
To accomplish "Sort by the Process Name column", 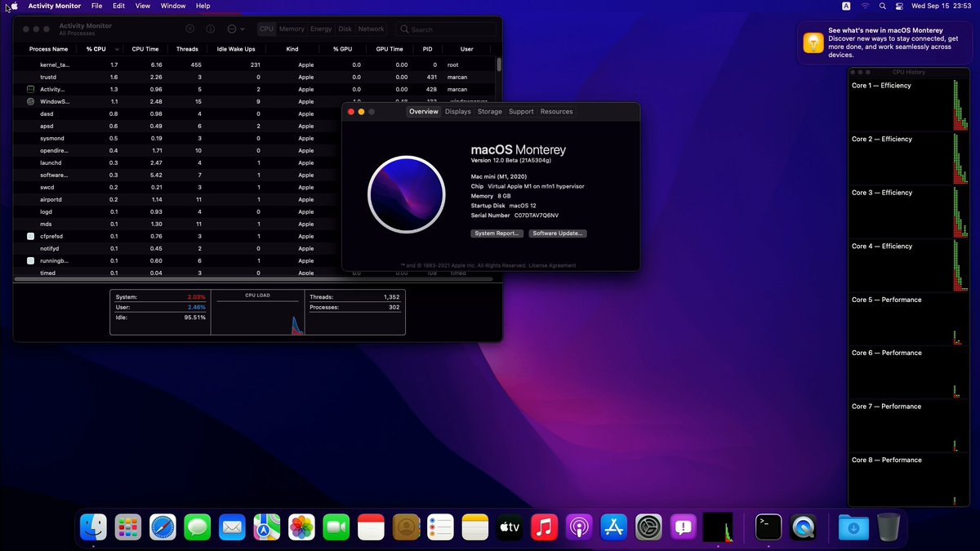I will pyautogui.click(x=49, y=49).
